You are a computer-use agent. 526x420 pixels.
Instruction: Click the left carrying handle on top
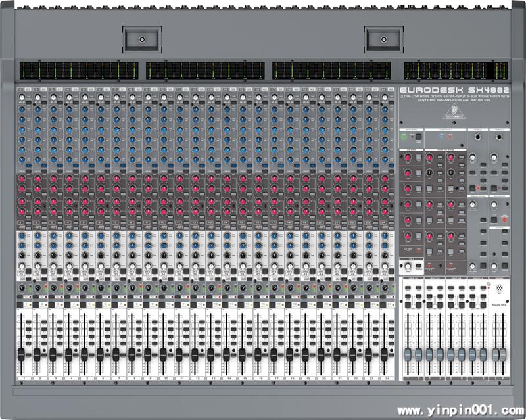pos(141,39)
